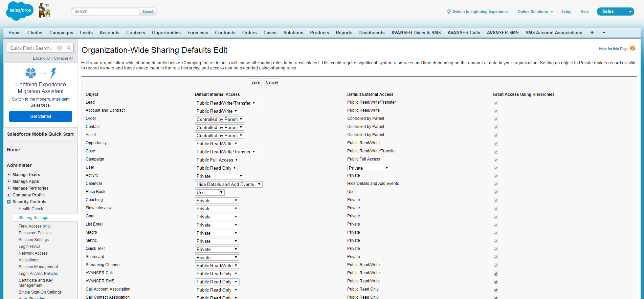Image resolution: width=644 pixels, height=299 pixels.
Task: Open the Campaign internal access dropdown
Action: click(x=217, y=160)
